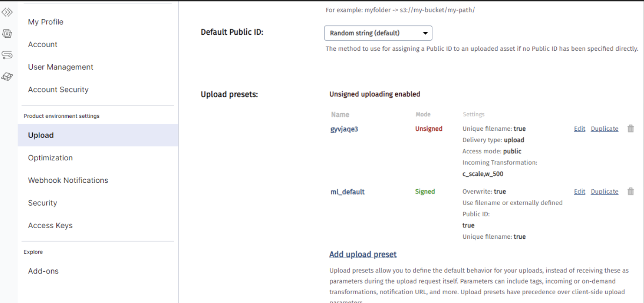
Task: Open the Account settings page
Action: [x=43, y=44]
